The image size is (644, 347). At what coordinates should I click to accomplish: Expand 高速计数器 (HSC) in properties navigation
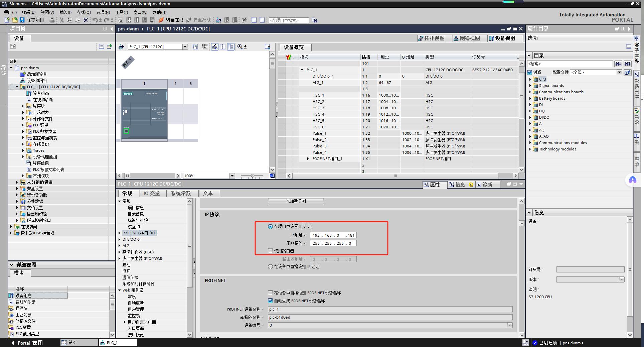click(x=119, y=252)
